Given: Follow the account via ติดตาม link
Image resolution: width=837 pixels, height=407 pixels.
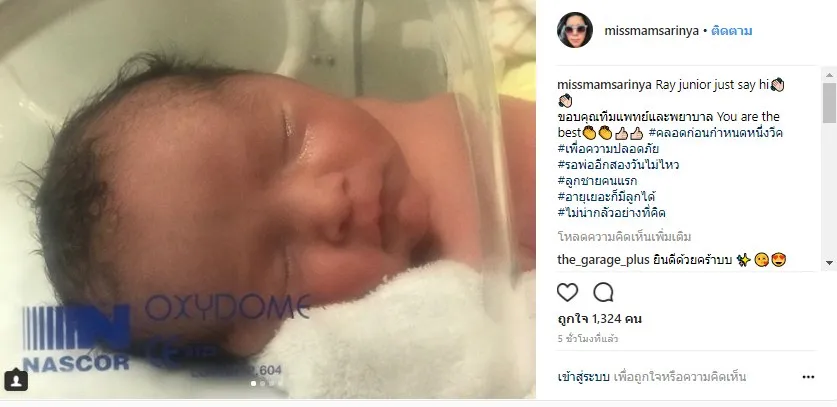Looking at the screenshot, I should pyautogui.click(x=731, y=31).
